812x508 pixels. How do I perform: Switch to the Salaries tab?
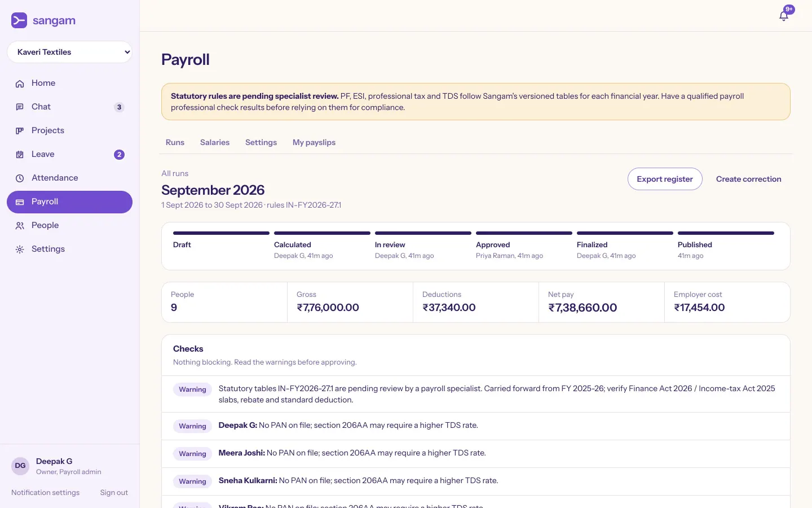click(215, 142)
